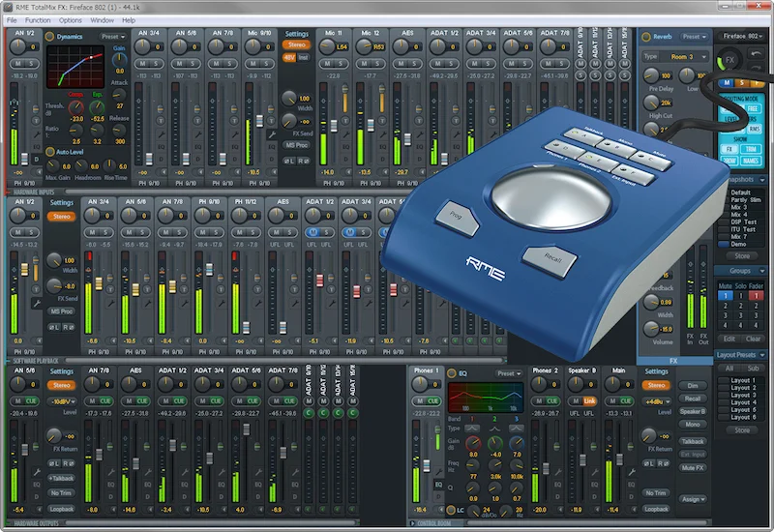Image resolution: width=774 pixels, height=532 pixels.
Task: Open the Reverb Preset dropdown
Action: 695,37
